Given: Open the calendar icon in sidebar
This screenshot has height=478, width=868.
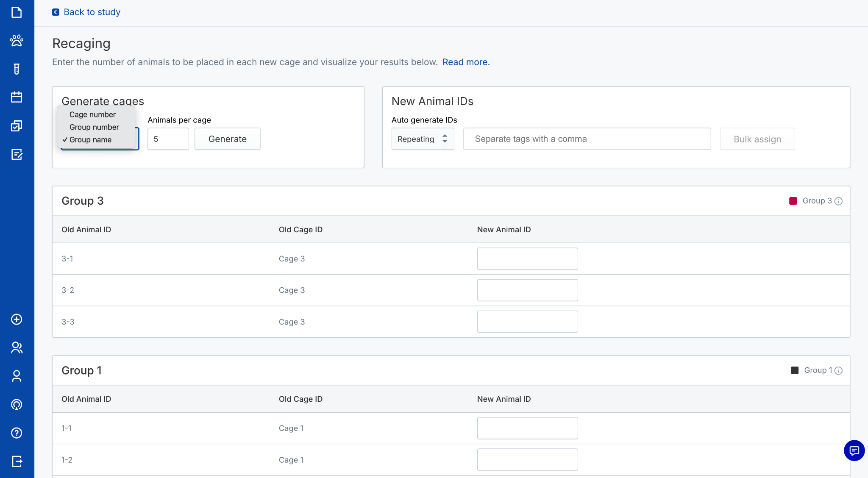Looking at the screenshot, I should tap(17, 97).
